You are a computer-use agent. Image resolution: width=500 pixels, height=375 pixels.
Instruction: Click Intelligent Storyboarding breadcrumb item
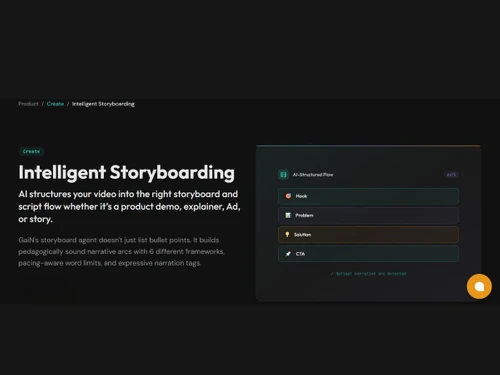point(103,104)
